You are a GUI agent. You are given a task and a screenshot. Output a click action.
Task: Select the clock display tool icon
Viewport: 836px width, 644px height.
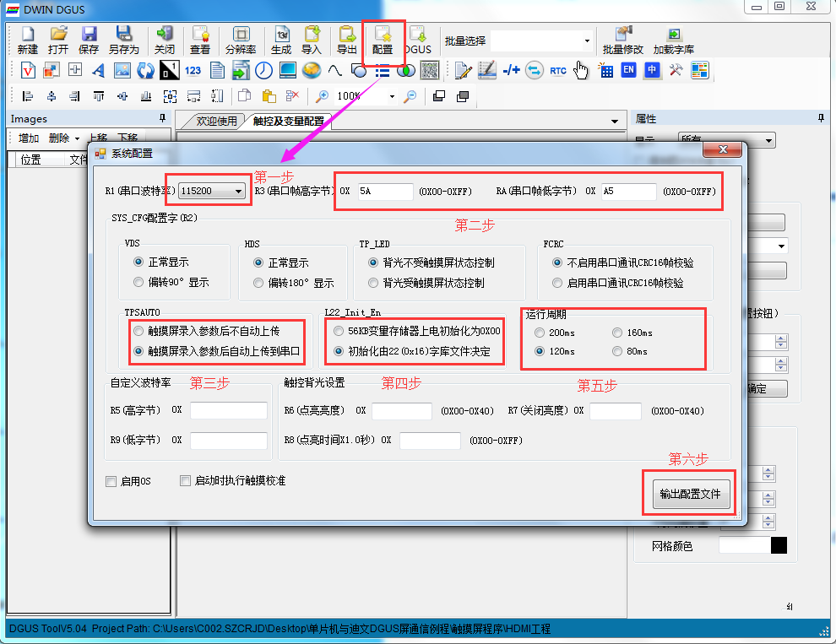263,70
